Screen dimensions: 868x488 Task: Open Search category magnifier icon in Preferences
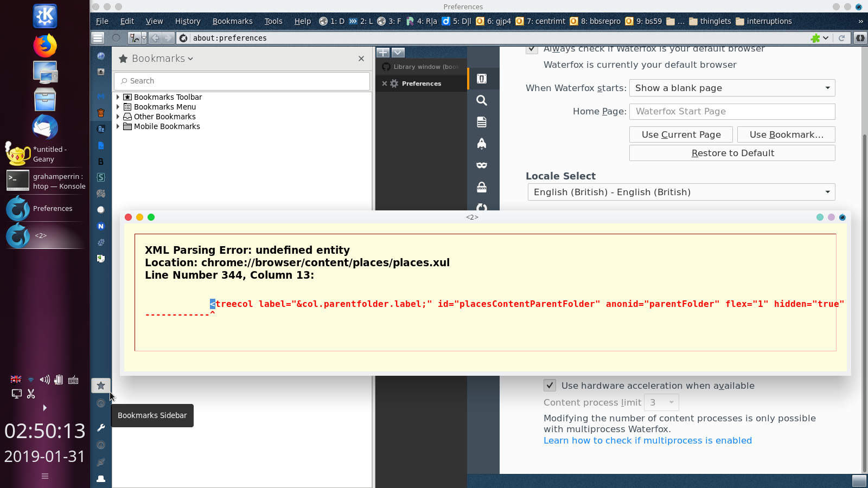click(482, 100)
